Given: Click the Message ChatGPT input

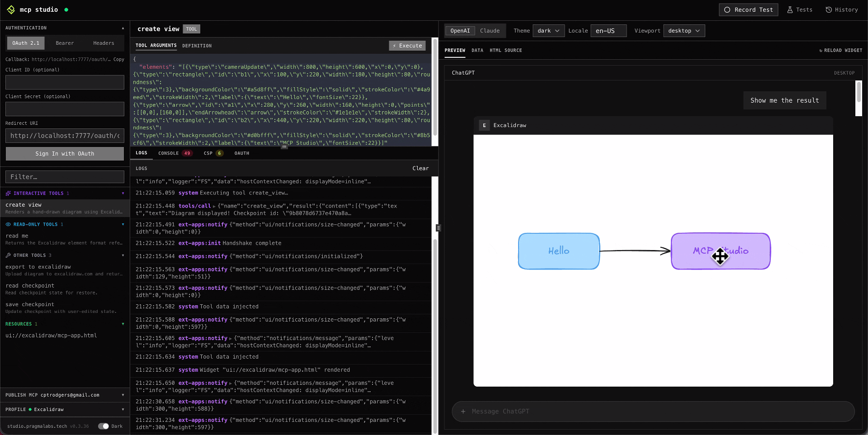Looking at the screenshot, I should pyautogui.click(x=653, y=411).
